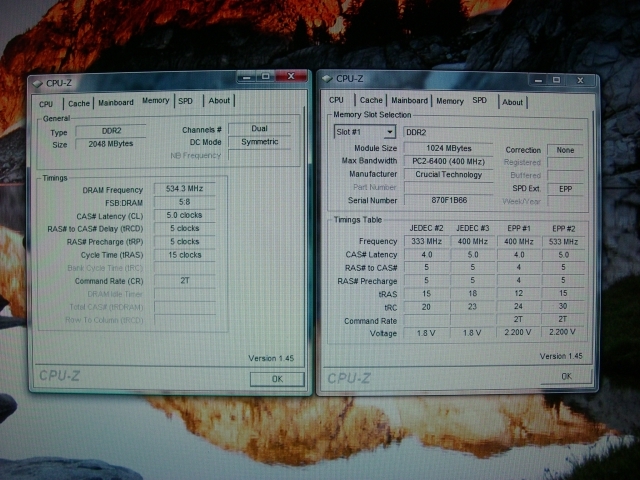
Task: Click Command Rate value 2T in left window
Action: pyautogui.click(x=184, y=281)
